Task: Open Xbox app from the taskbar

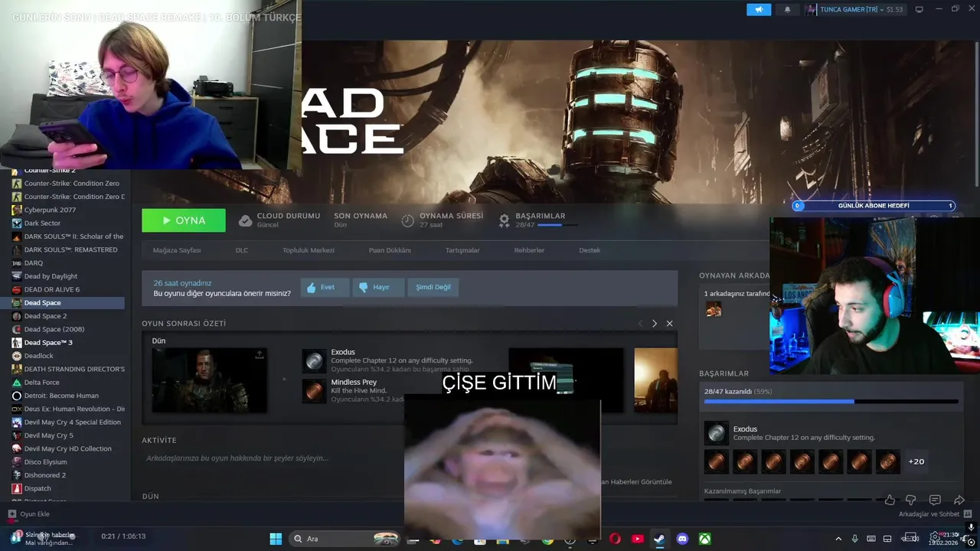Action: click(x=704, y=539)
